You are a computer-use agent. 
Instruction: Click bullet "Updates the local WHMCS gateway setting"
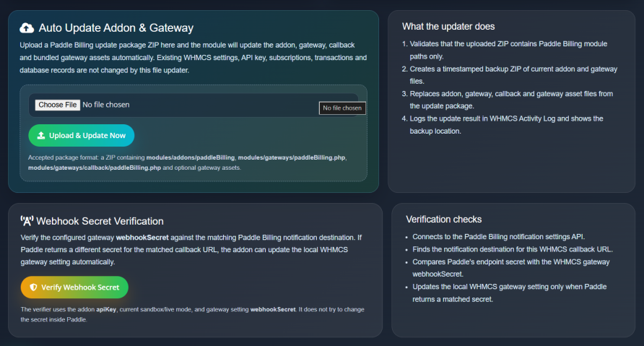click(x=509, y=293)
